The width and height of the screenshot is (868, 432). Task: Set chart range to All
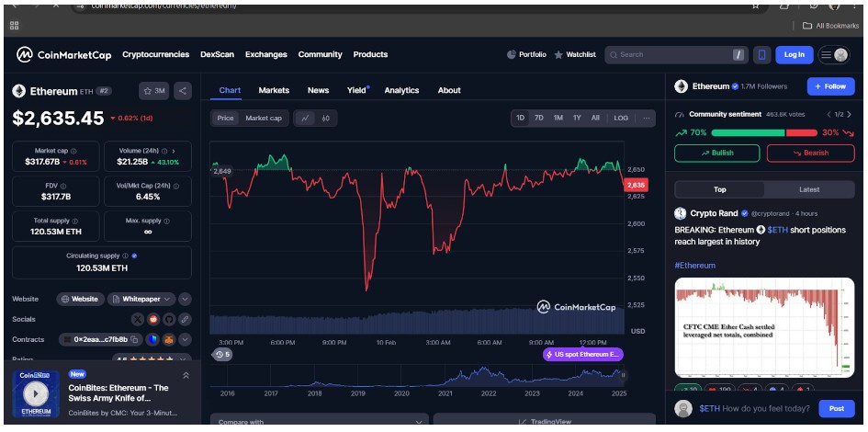(x=595, y=118)
